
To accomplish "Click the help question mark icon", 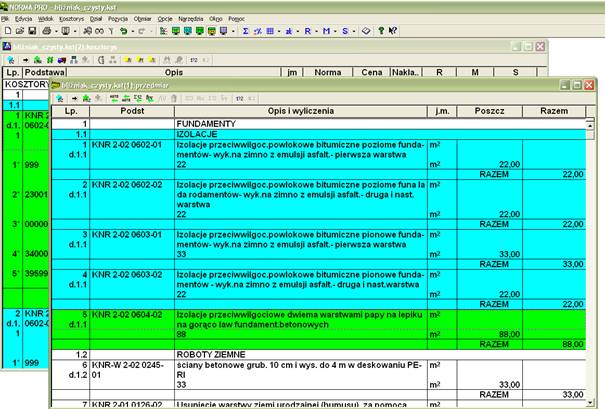I will (x=381, y=32).
